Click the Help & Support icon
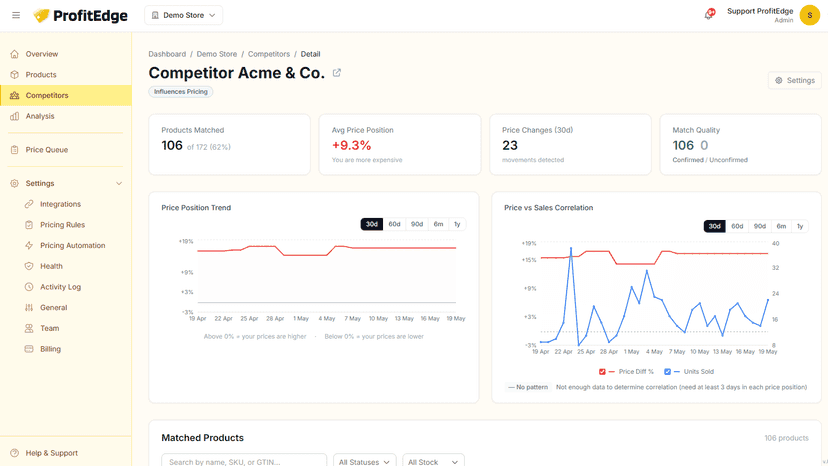 (x=14, y=453)
